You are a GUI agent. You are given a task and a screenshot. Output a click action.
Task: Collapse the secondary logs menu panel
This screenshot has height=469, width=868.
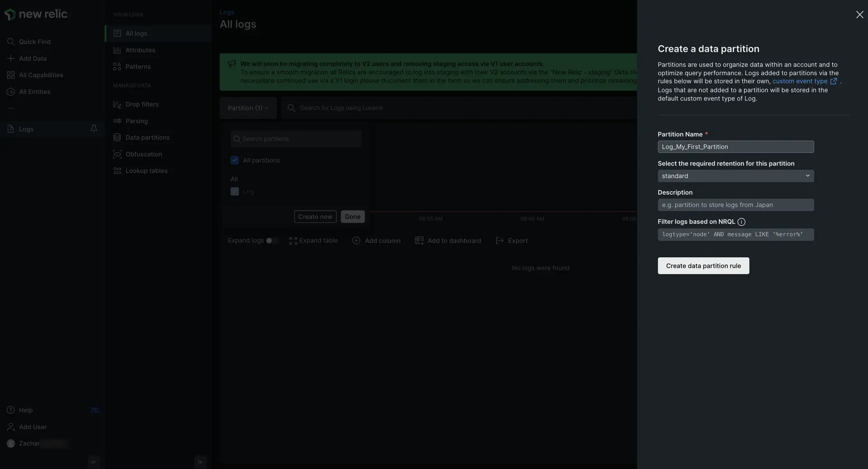200,462
